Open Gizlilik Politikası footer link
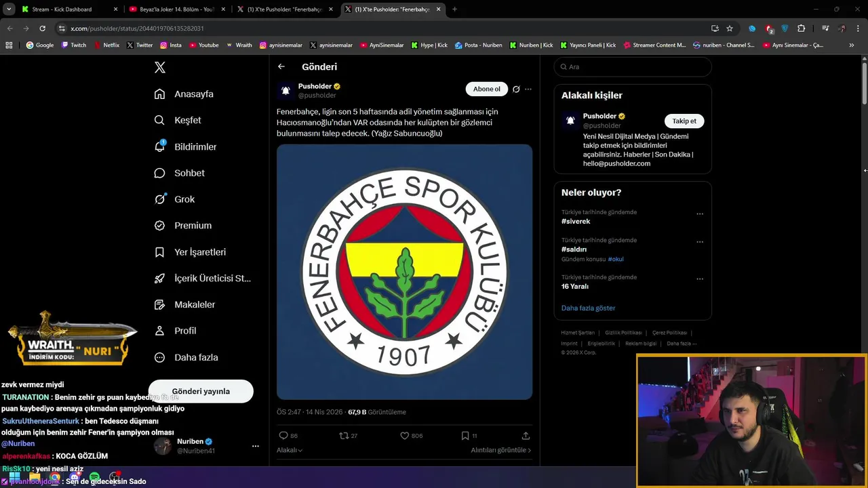This screenshot has width=868, height=488. (x=623, y=333)
